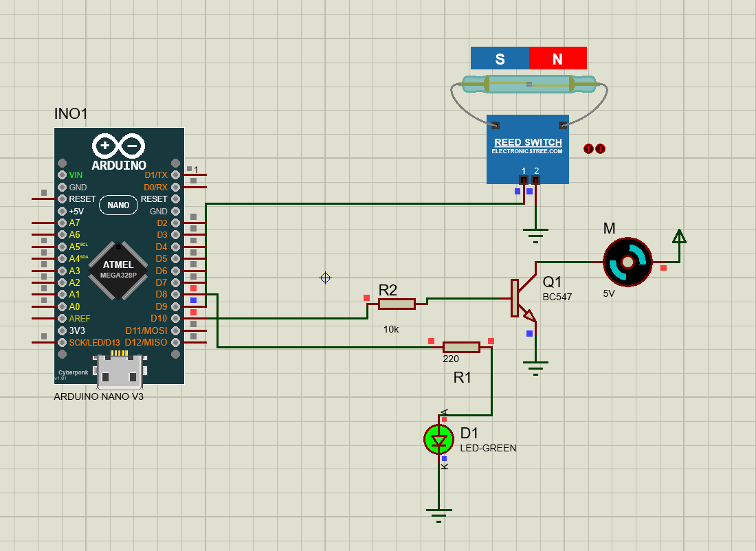Click the USB connector on the Arduino

(x=119, y=371)
